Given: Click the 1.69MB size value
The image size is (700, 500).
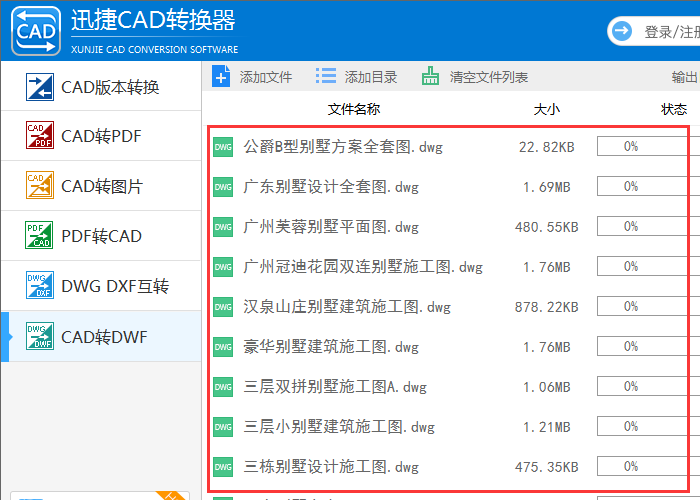Looking at the screenshot, I should click(x=546, y=187).
